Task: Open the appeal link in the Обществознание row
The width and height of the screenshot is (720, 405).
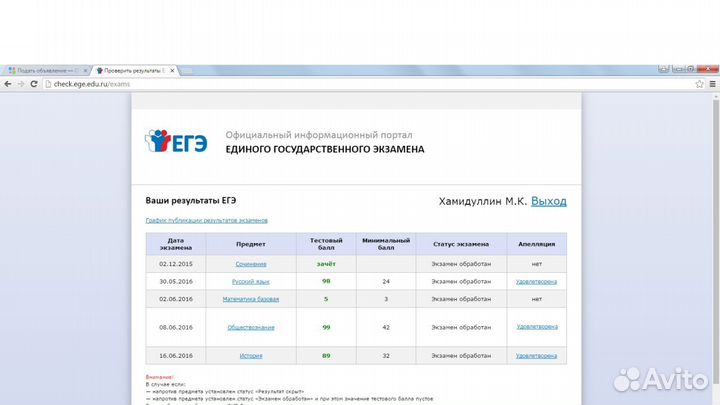Action: click(537, 327)
